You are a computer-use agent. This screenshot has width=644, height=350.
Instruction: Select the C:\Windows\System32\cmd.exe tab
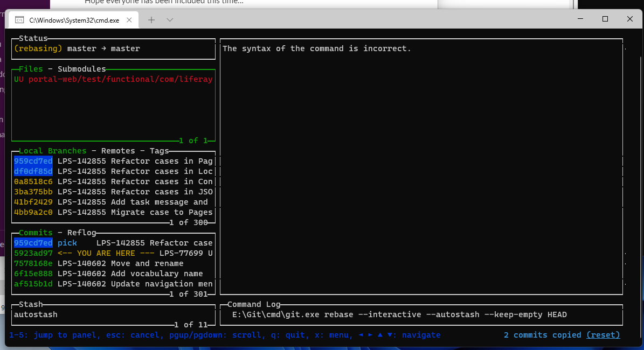click(74, 20)
